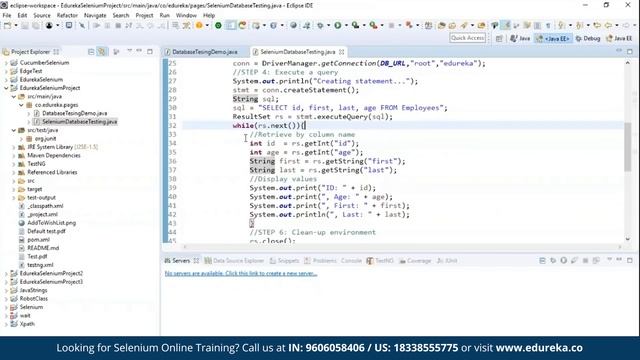
Task: Open the JUnit view tab
Action: pyautogui.click(x=447, y=260)
